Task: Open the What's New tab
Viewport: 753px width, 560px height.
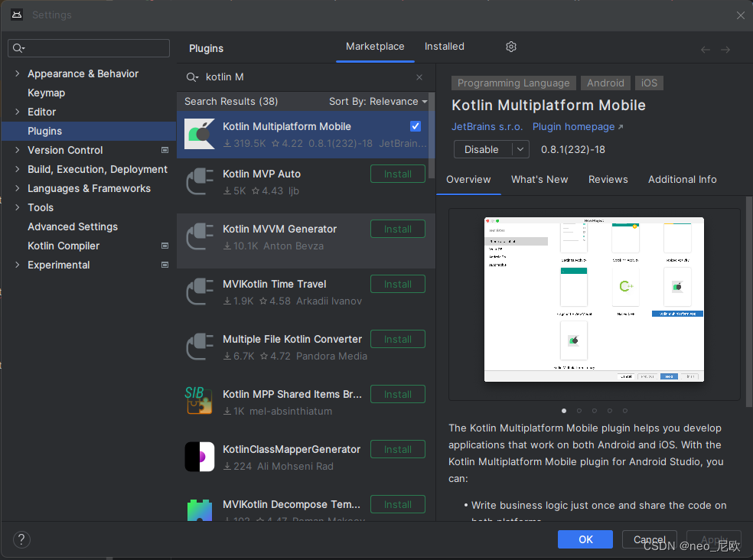Action: pos(539,180)
